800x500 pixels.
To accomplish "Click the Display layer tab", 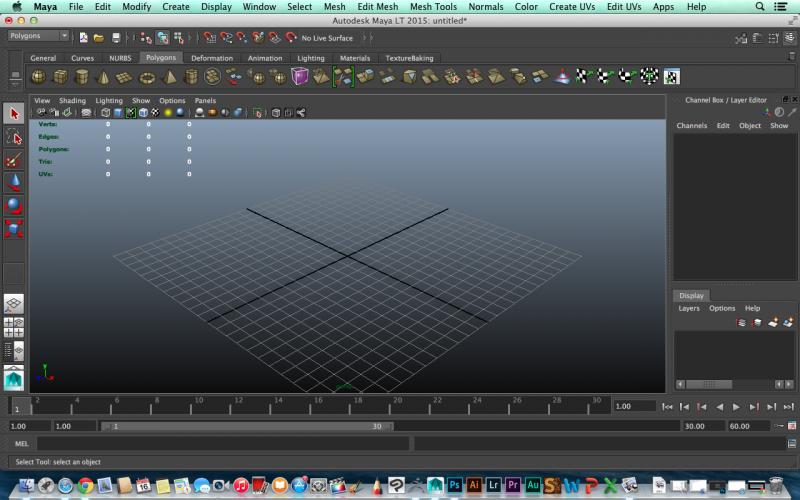I will tap(691, 296).
